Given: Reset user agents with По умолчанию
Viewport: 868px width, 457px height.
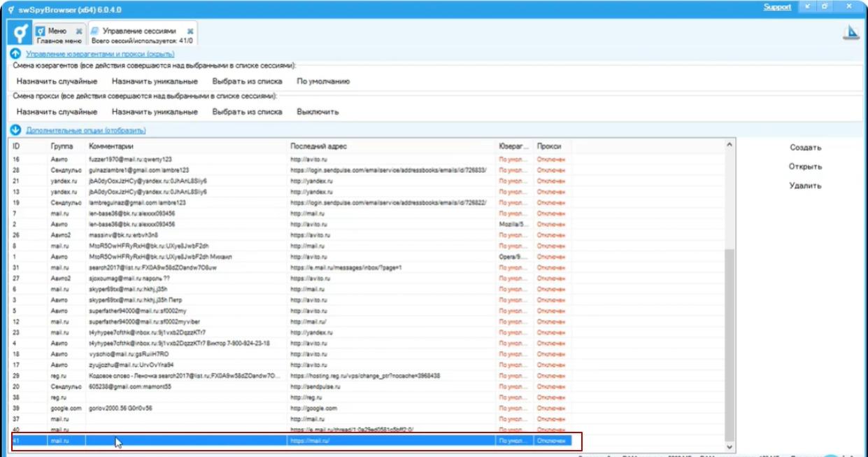Looking at the screenshot, I should (x=323, y=81).
